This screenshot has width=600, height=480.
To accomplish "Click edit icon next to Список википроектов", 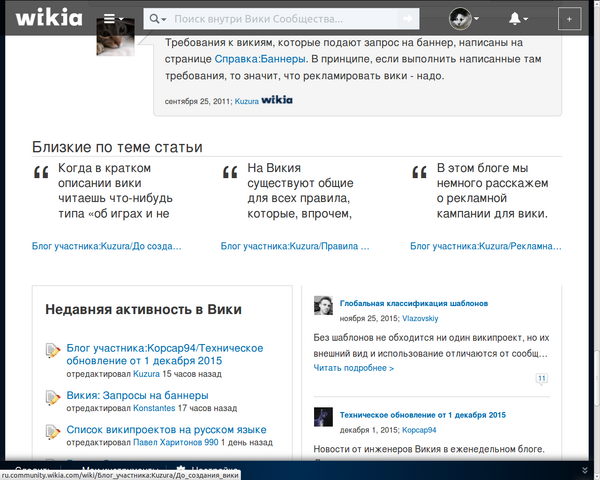I will tap(53, 432).
